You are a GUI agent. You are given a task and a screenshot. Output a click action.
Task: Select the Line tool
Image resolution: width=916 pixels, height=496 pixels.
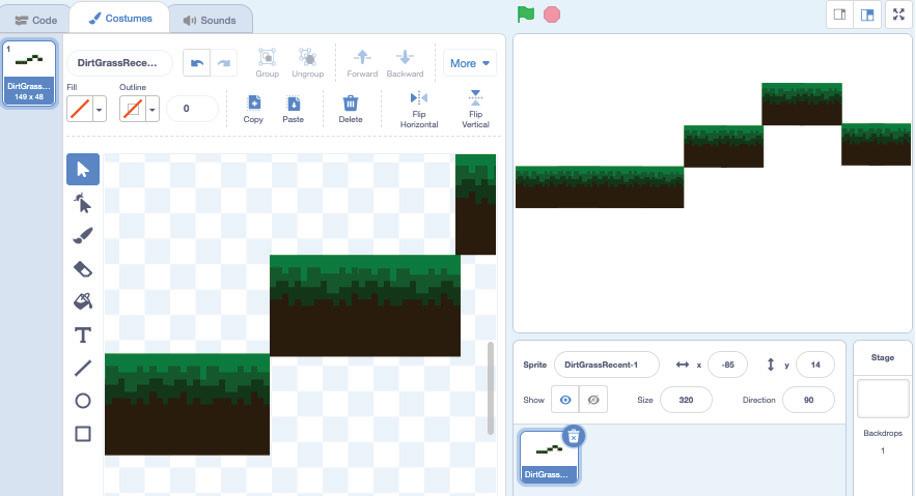(x=83, y=368)
